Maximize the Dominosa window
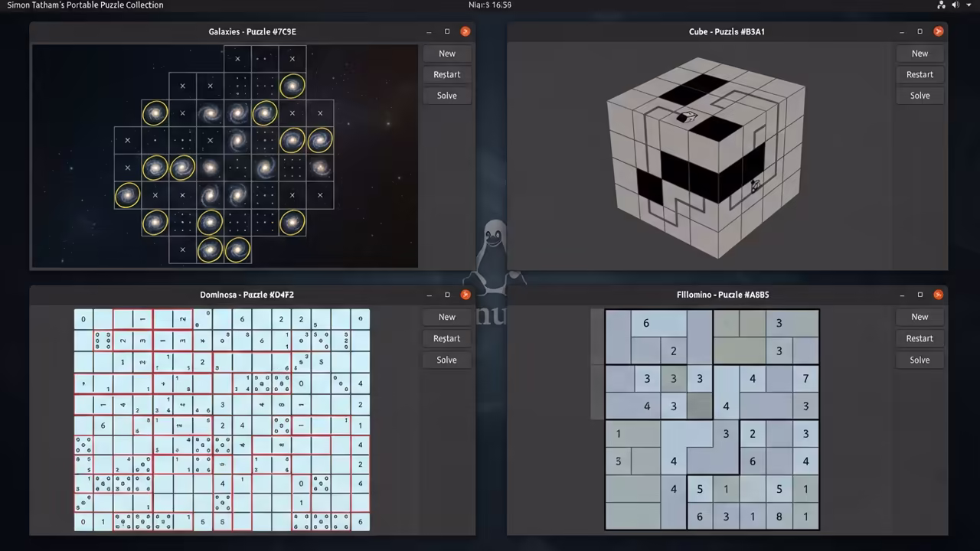 [447, 295]
